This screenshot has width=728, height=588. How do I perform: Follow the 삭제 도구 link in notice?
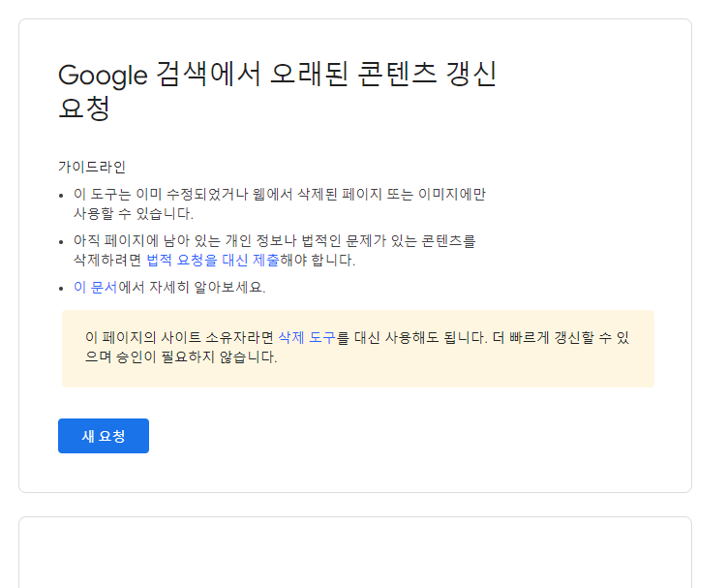coord(307,337)
